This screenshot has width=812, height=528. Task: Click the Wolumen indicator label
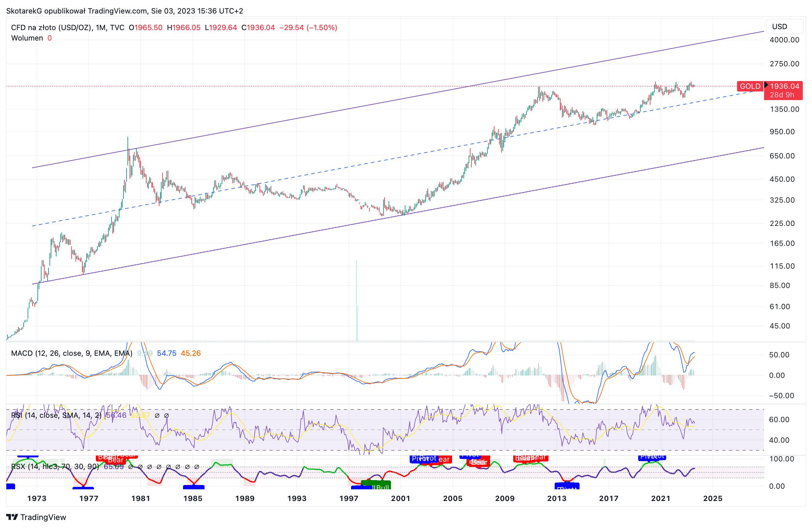coord(27,38)
